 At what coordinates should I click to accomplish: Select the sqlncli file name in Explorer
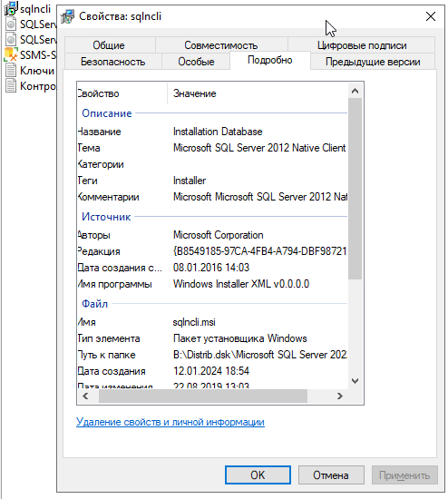point(35,9)
